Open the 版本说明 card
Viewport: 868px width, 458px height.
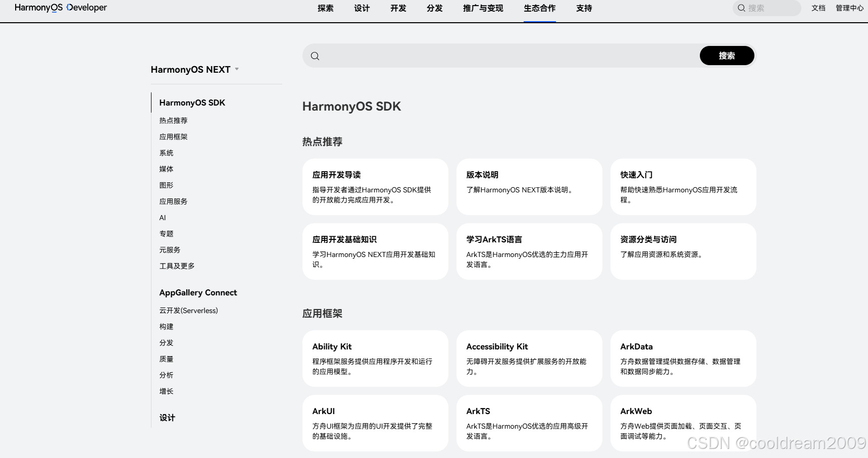pos(529,187)
